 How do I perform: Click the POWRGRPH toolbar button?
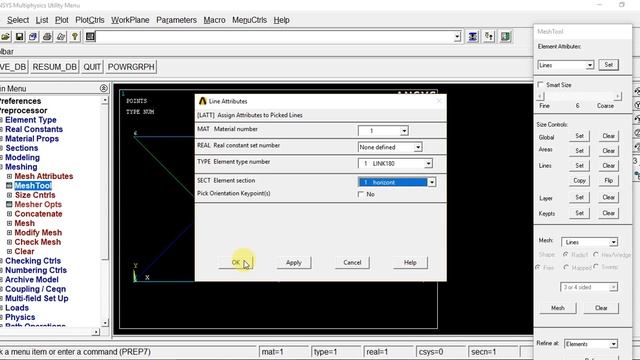click(131, 67)
